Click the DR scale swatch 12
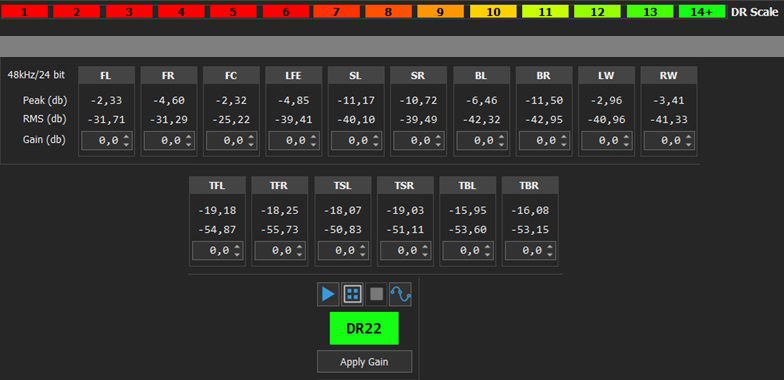Viewport: 784px width, 380px height. pos(598,12)
